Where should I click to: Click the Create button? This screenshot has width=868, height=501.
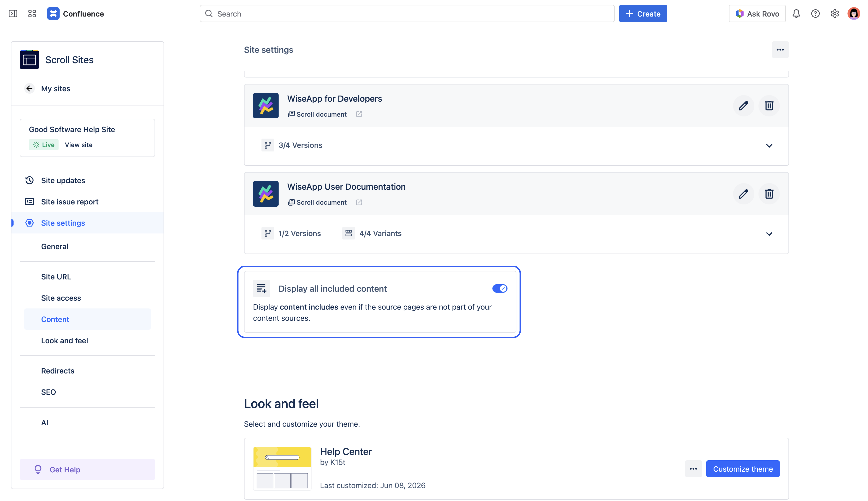(x=643, y=14)
